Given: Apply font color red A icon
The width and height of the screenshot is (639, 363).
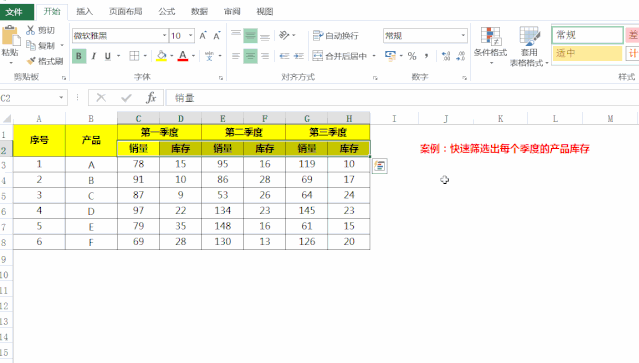Looking at the screenshot, I should click(x=183, y=56).
